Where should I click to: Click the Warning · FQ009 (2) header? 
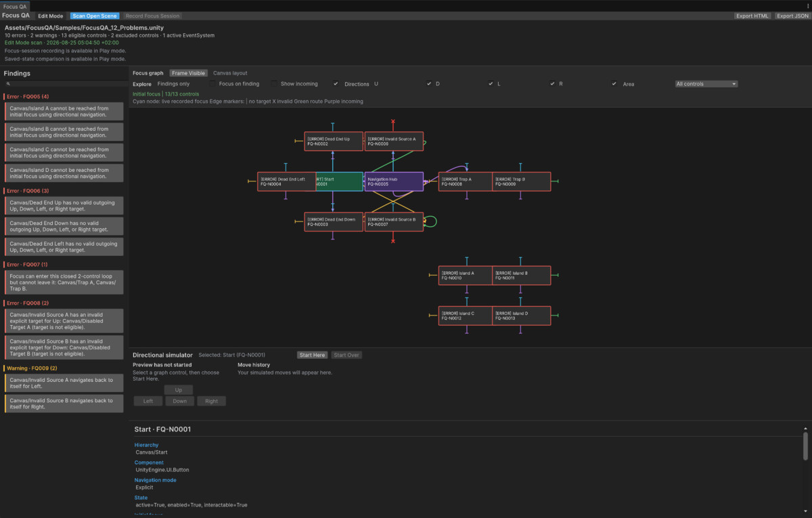32,368
